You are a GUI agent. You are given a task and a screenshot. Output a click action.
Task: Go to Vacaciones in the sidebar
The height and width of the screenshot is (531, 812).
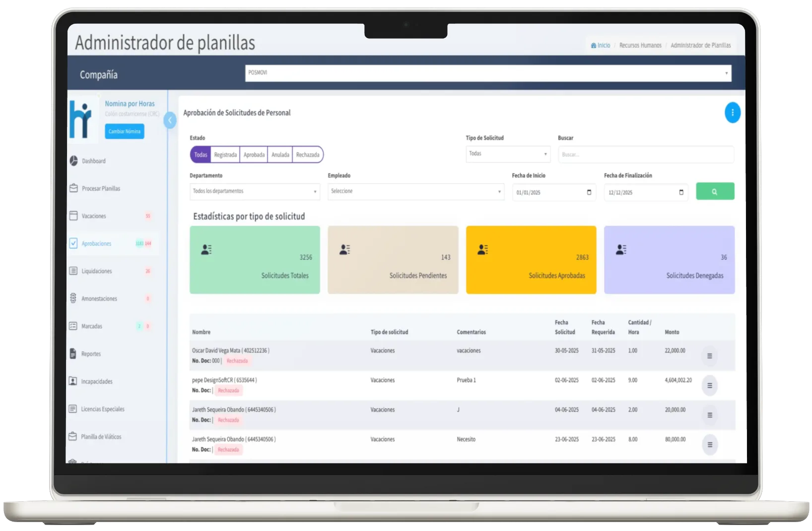[x=94, y=216]
